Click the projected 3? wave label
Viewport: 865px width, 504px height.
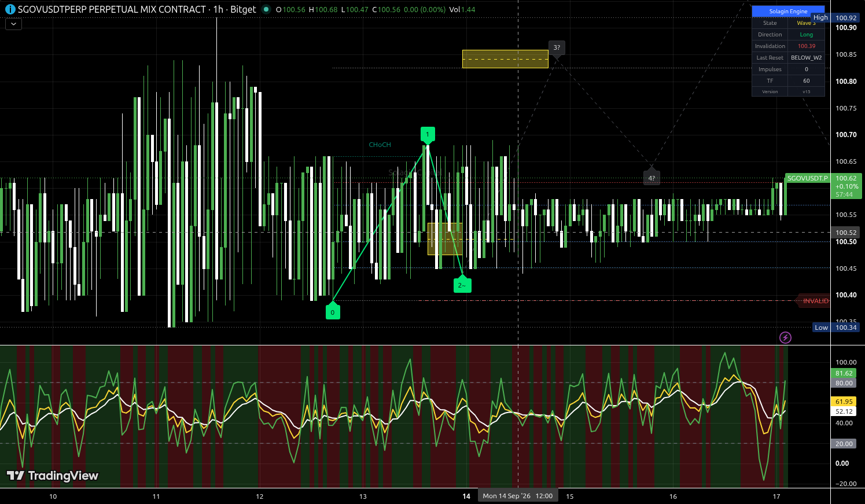click(557, 47)
